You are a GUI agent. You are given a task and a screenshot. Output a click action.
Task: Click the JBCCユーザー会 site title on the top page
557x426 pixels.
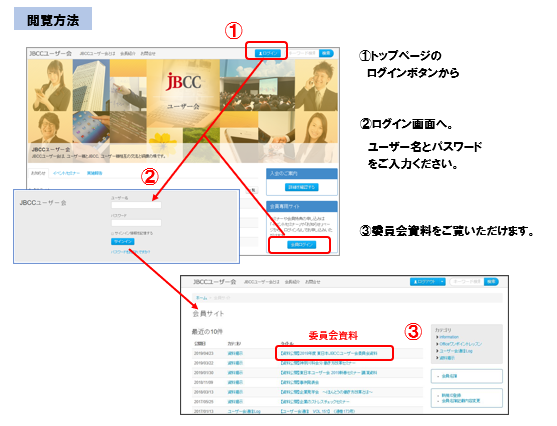coord(50,53)
